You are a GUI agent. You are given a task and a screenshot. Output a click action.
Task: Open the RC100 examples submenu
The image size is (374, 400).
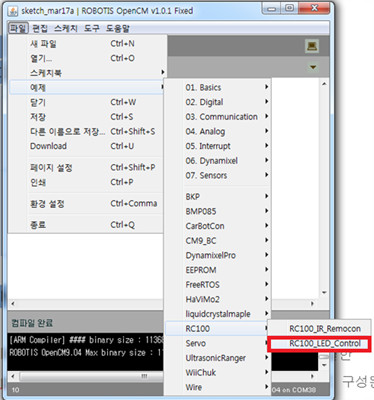click(218, 329)
